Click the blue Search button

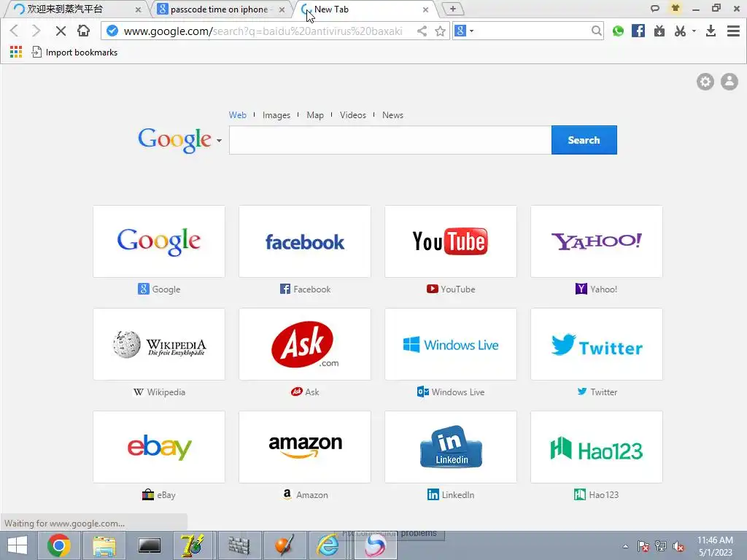tap(584, 140)
